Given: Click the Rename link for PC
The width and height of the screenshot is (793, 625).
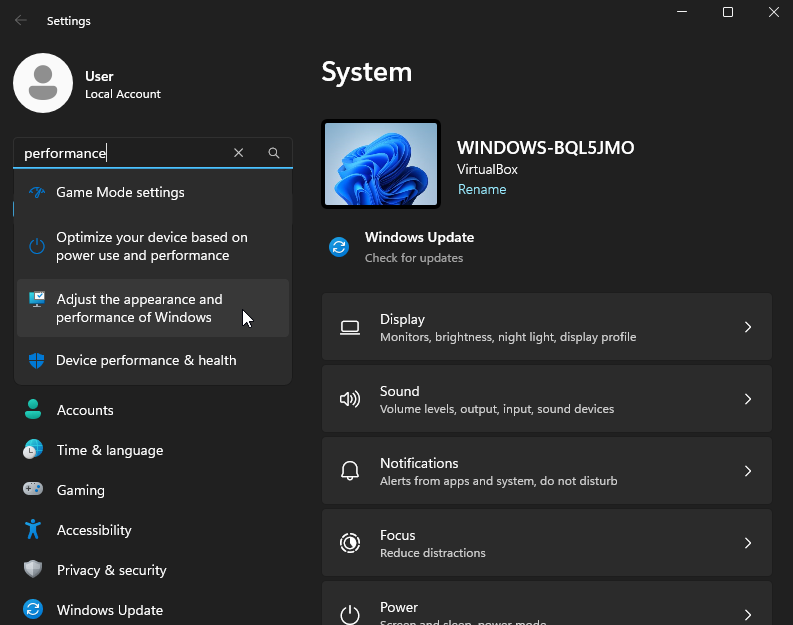Looking at the screenshot, I should pos(482,189).
